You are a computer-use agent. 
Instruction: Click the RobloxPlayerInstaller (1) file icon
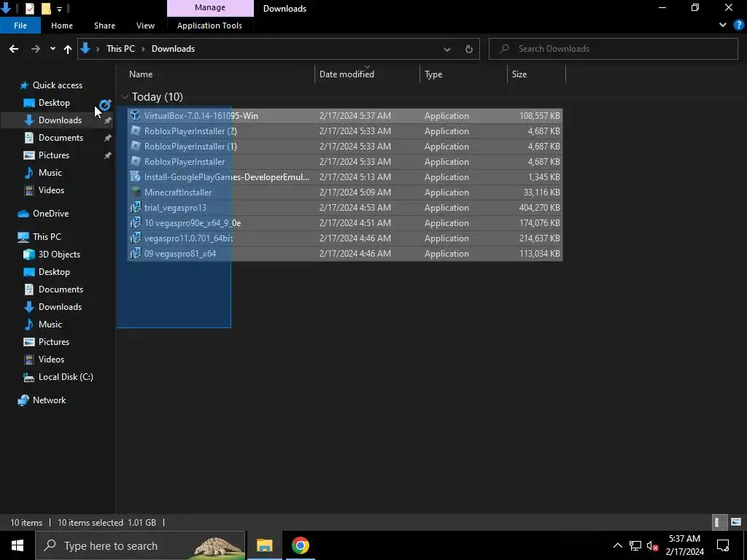[136, 146]
